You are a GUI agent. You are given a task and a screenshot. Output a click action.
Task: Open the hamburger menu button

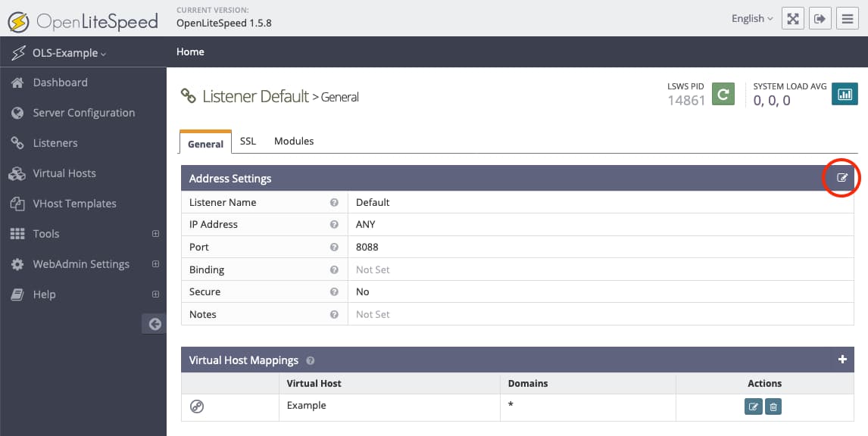pyautogui.click(x=847, y=18)
